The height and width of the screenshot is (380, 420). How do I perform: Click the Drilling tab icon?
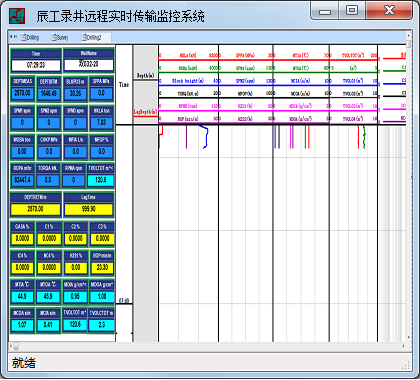point(24,37)
